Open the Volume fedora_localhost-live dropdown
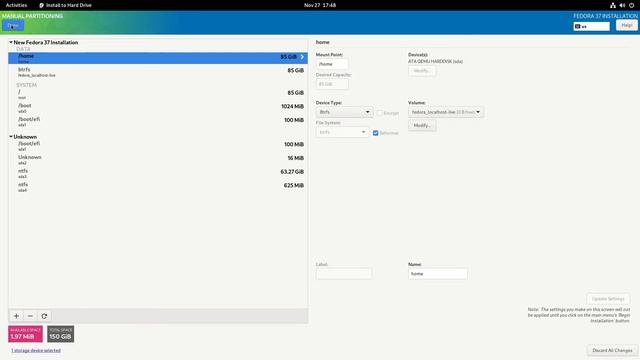 click(x=446, y=112)
